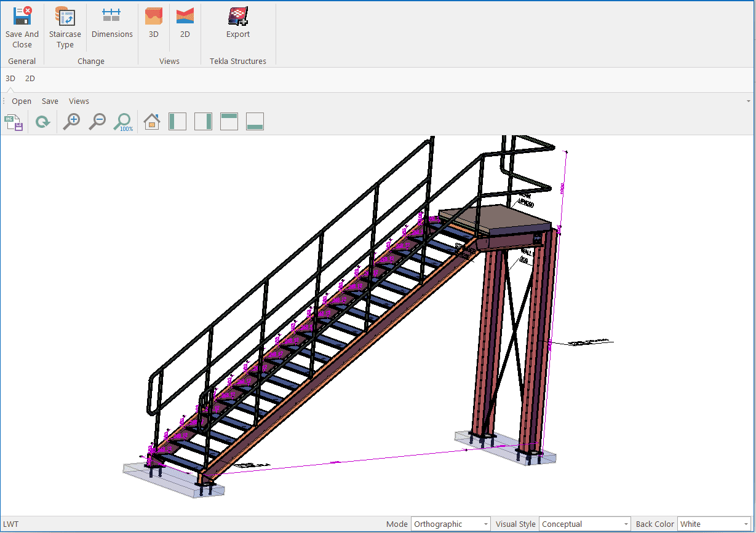
Task: Refresh the 3D view
Action: point(42,122)
